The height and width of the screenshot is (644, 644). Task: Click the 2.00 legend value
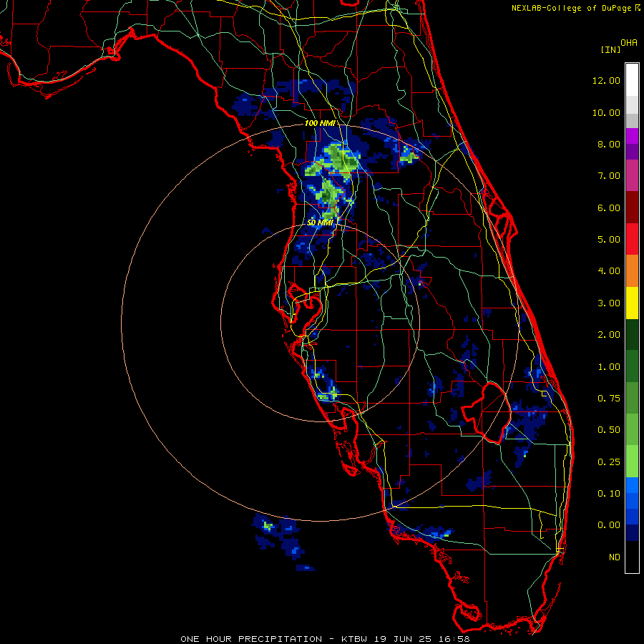[x=609, y=335]
